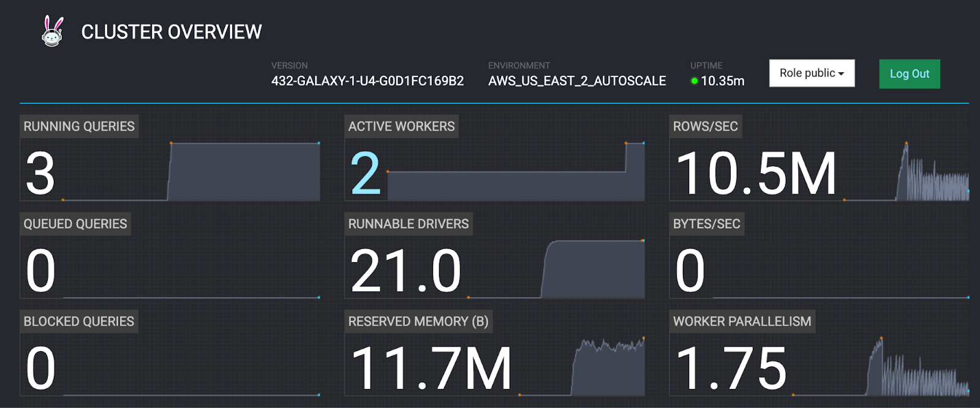Screen dimensions: 980x408
Task: Click the 10.35m uptime value
Action: pos(722,81)
